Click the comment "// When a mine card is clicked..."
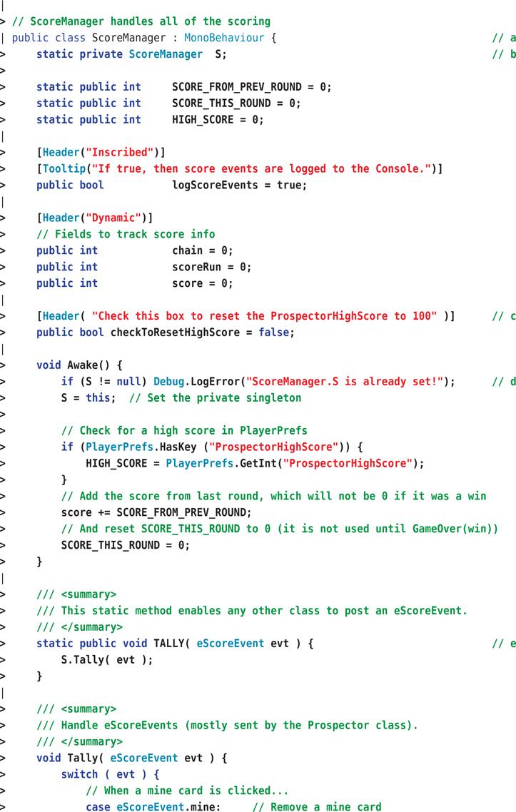The height and width of the screenshot is (812, 516). point(187,791)
